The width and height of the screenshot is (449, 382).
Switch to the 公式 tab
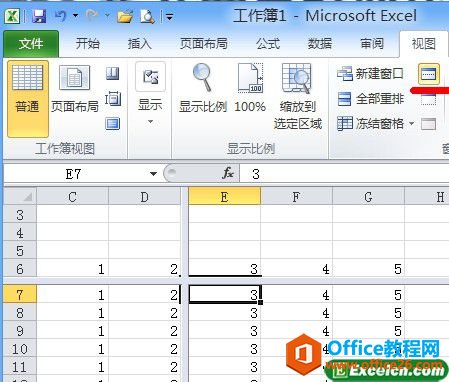(268, 43)
